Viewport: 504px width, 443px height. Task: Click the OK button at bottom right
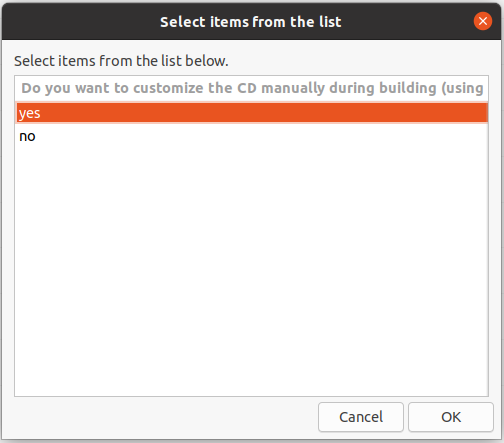(451, 417)
